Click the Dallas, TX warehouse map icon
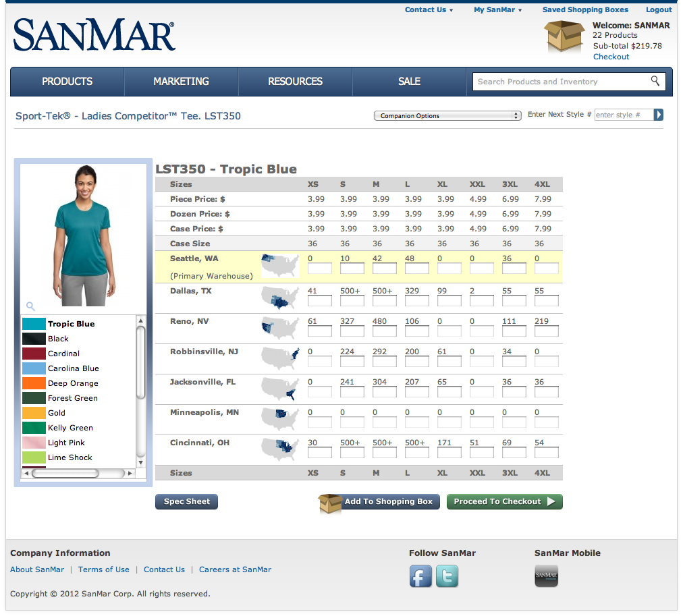This screenshot has width=683, height=616. coord(280,298)
